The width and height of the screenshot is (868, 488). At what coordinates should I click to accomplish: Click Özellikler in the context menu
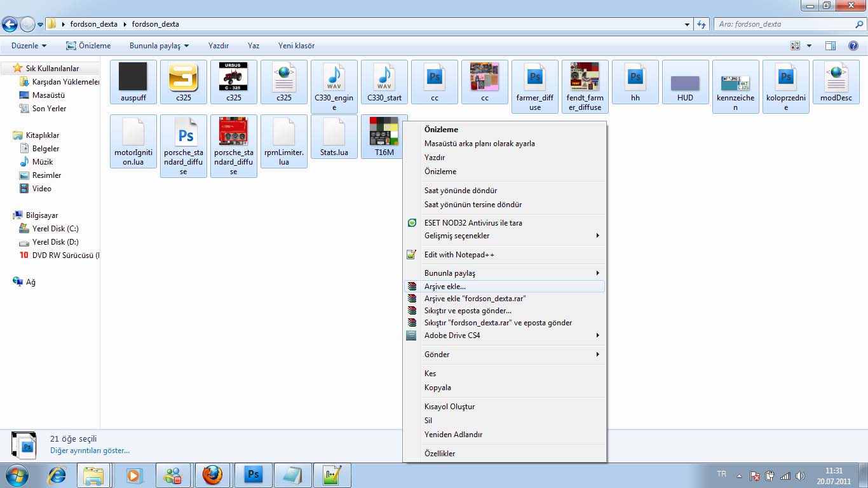(x=440, y=454)
